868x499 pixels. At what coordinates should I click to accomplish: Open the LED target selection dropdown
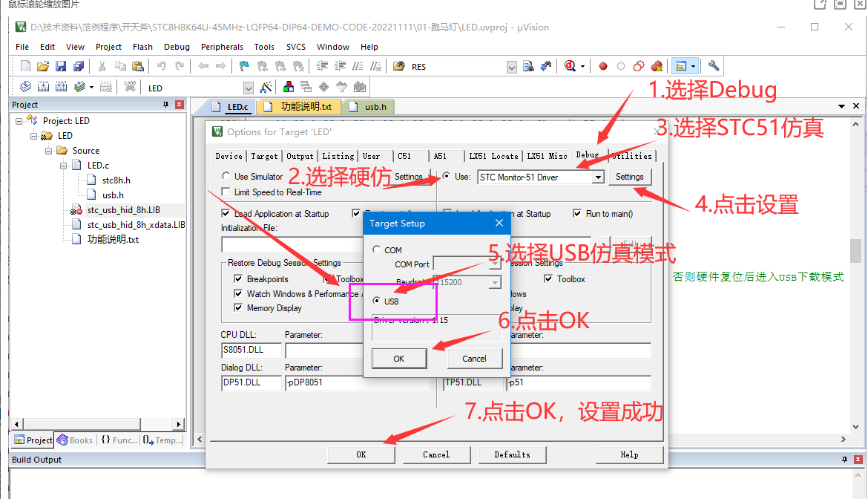(249, 88)
